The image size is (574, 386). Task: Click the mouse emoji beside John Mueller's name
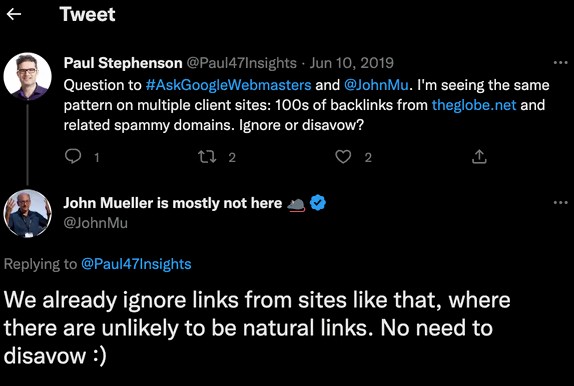click(296, 204)
